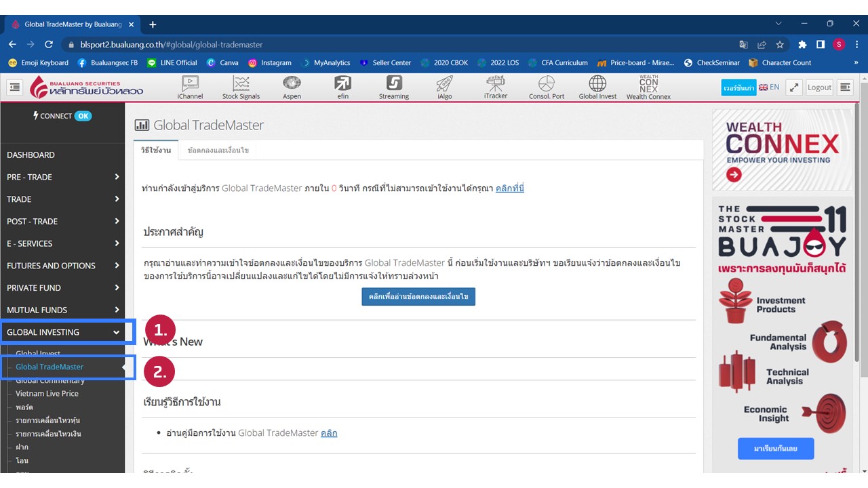The width and height of the screenshot is (868, 488).
Task: Open a new browser tab
Action: click(x=153, y=24)
